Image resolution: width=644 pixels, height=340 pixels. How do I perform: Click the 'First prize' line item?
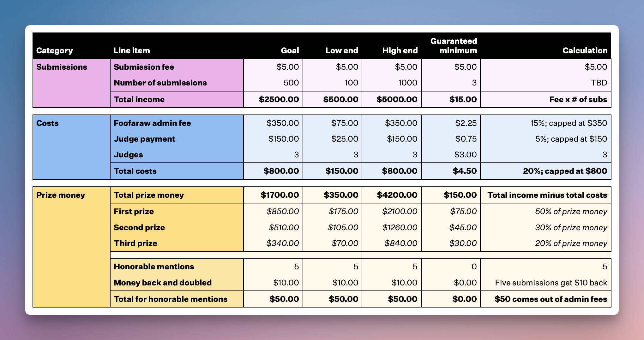(134, 211)
